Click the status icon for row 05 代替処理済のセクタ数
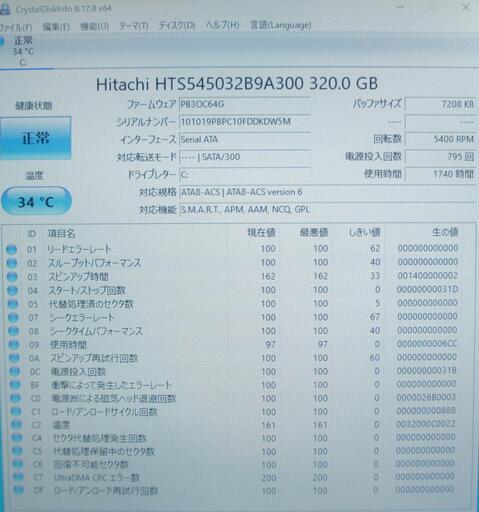Viewport: 479px width, 512px height. tap(13, 304)
